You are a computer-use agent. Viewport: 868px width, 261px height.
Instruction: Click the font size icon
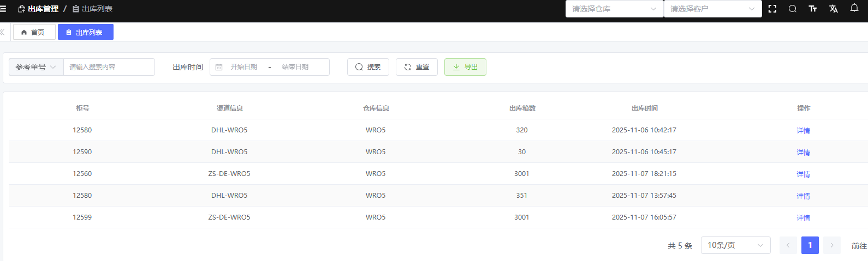click(x=813, y=9)
